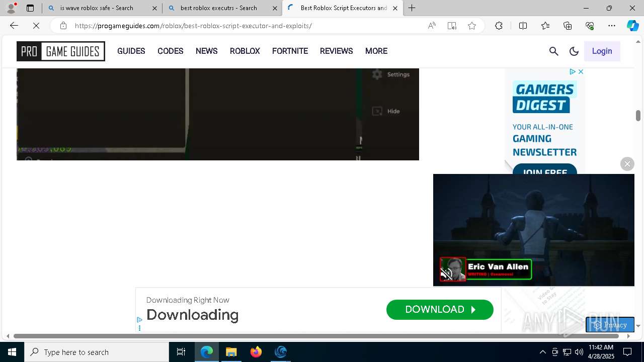
Task: Close the Best Roblox Script Executors tab
Action: tap(395, 8)
